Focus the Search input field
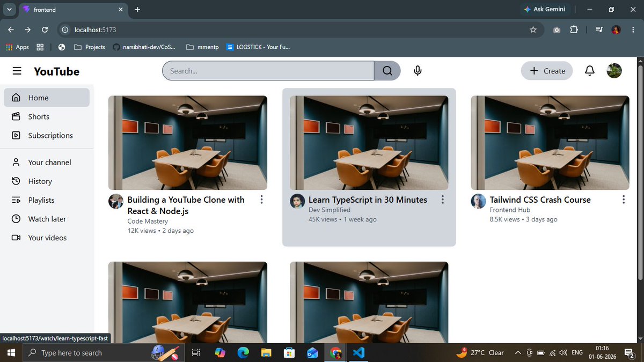The image size is (644, 362). (x=268, y=71)
